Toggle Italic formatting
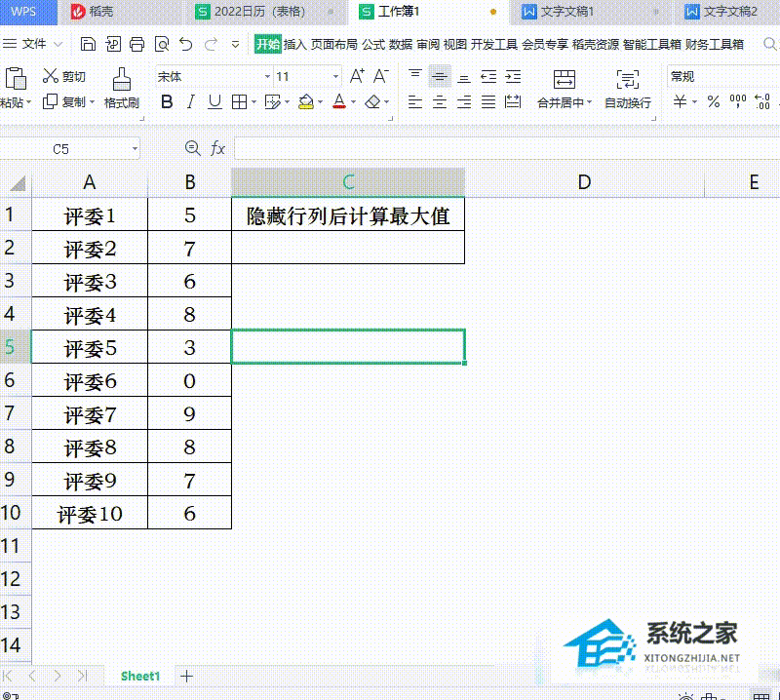 pos(191,102)
